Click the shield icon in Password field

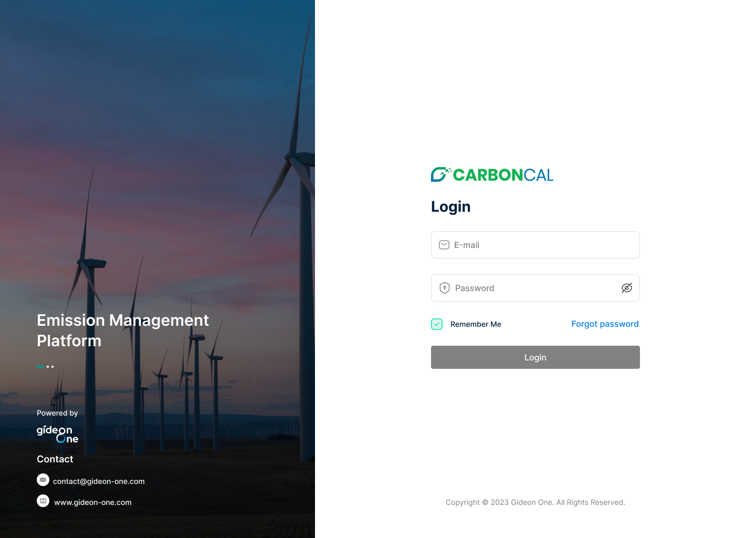tap(445, 288)
